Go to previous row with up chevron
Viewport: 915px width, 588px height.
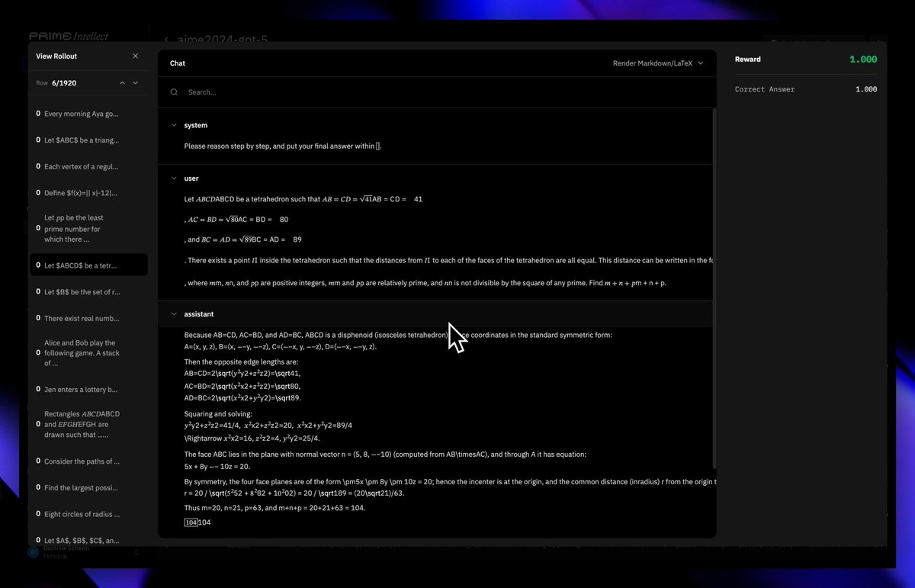tap(122, 82)
